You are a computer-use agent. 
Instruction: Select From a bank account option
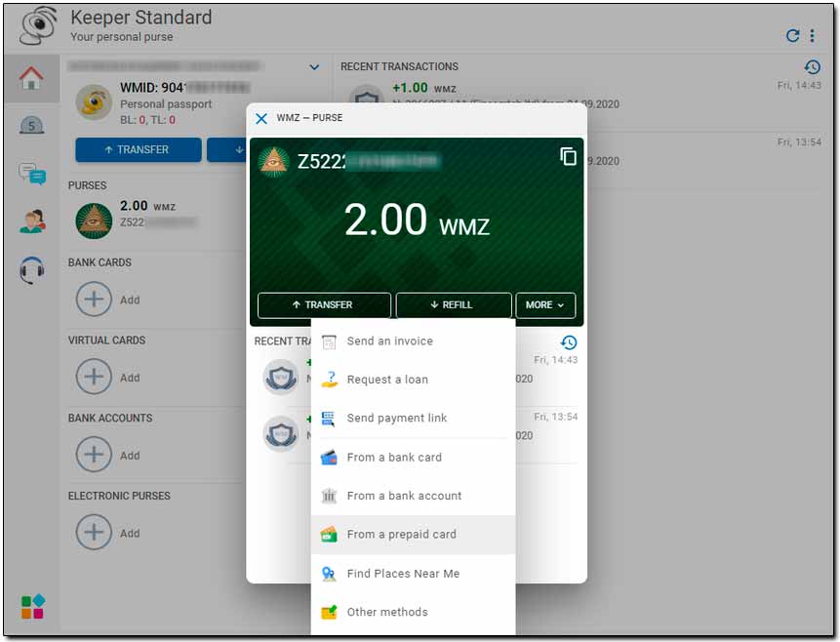point(413,497)
